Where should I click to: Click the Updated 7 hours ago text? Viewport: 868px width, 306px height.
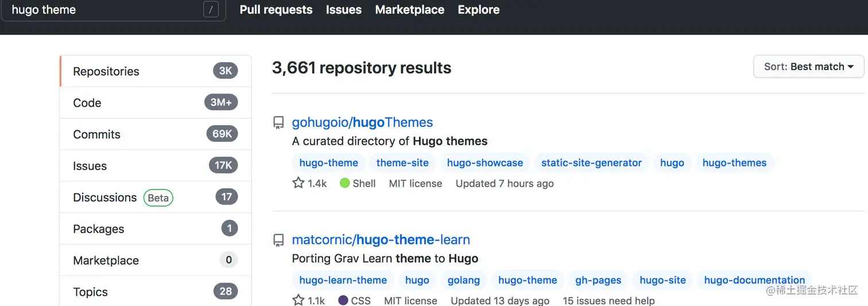505,183
